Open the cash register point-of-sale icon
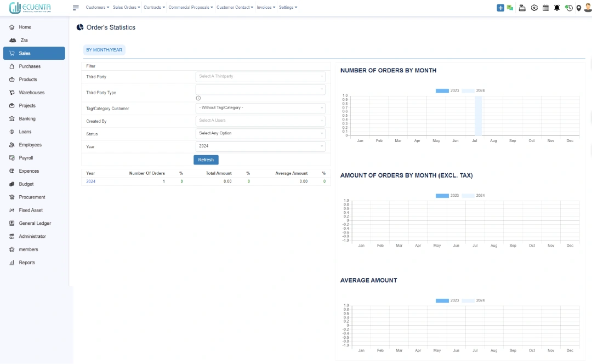Viewport: 592px width, 364px height. 522,8
